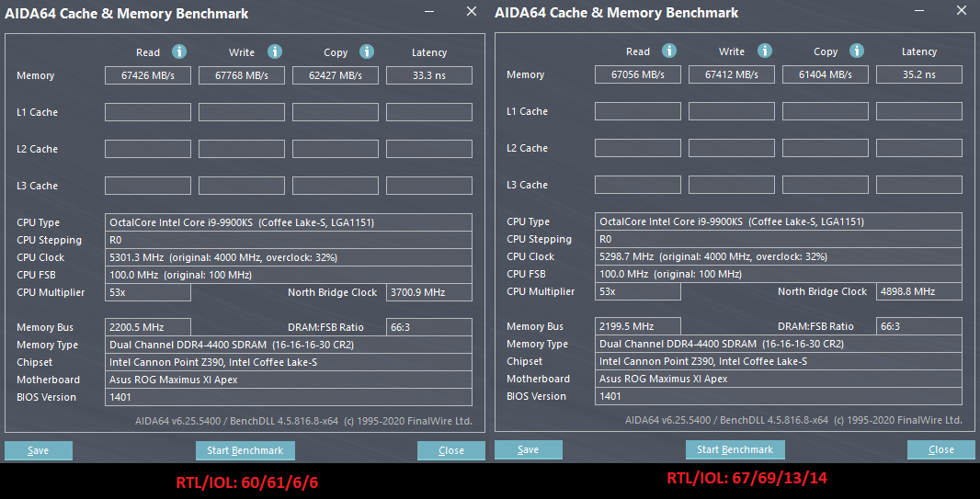This screenshot has width=980, height=499.
Task: Click CPU Clock value 5298.7 MHz
Action: tap(778, 256)
